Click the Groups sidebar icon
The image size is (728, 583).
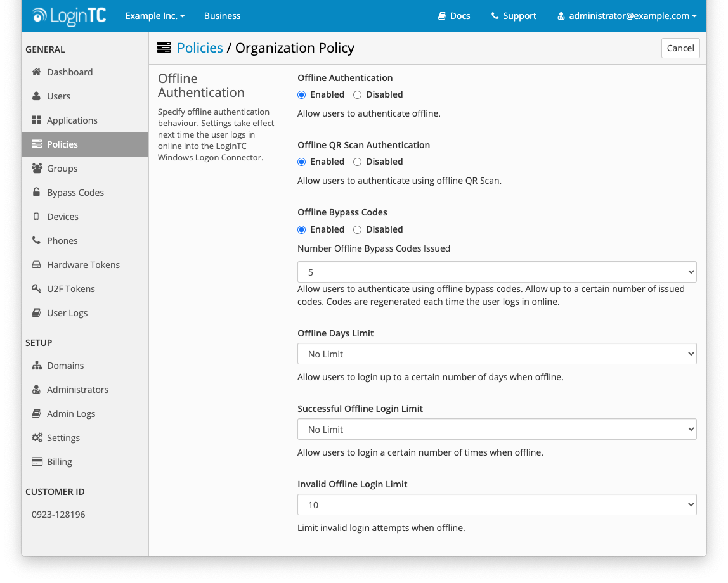[36, 168]
